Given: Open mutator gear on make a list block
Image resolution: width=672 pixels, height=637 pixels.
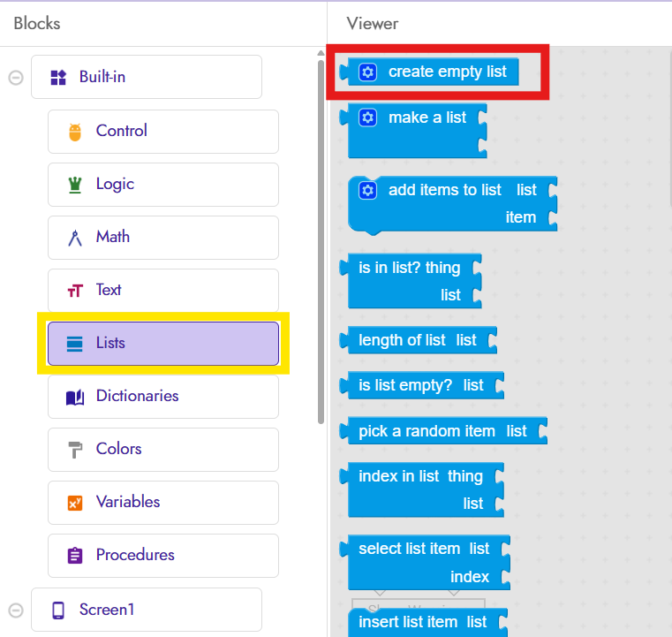Looking at the screenshot, I should 368,118.
